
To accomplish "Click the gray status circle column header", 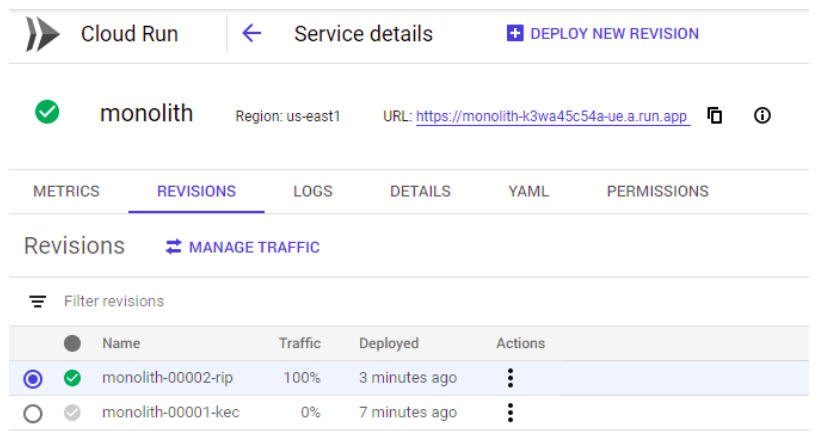I will 72,343.
